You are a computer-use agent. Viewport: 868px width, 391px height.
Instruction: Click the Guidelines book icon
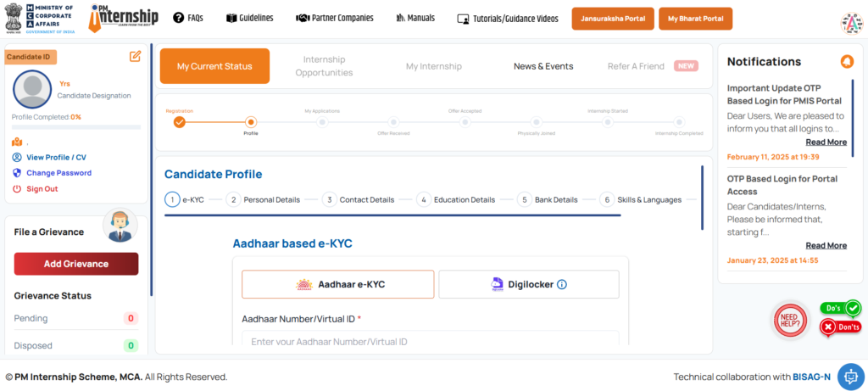click(231, 18)
